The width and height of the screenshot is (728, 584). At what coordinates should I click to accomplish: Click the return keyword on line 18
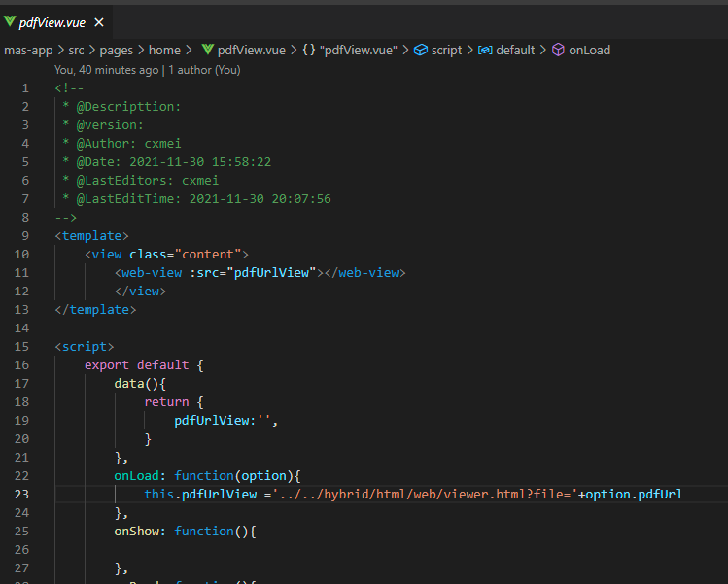(x=166, y=402)
